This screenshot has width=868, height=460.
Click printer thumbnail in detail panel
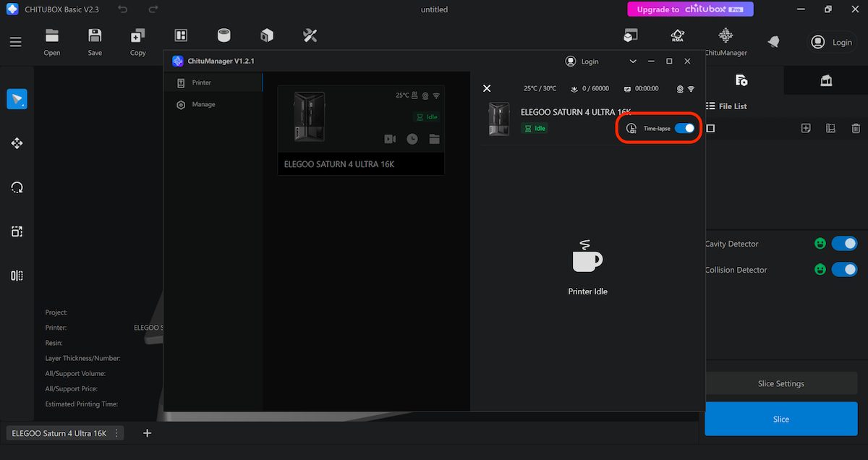[499, 119]
